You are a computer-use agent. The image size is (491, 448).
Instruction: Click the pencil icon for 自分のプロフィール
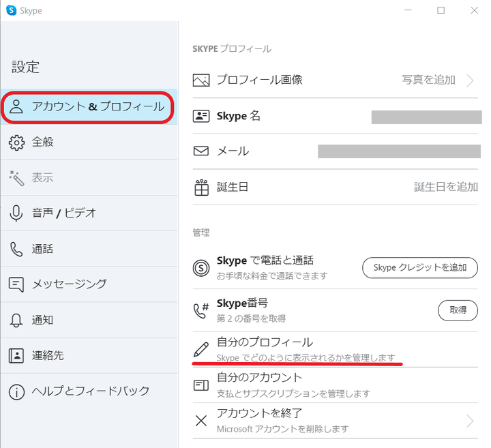pos(201,349)
